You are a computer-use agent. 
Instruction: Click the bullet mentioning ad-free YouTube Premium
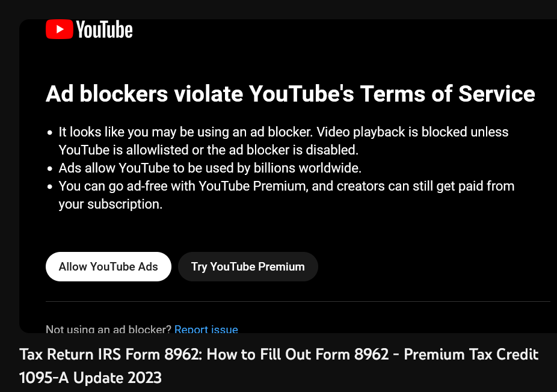pos(286,195)
